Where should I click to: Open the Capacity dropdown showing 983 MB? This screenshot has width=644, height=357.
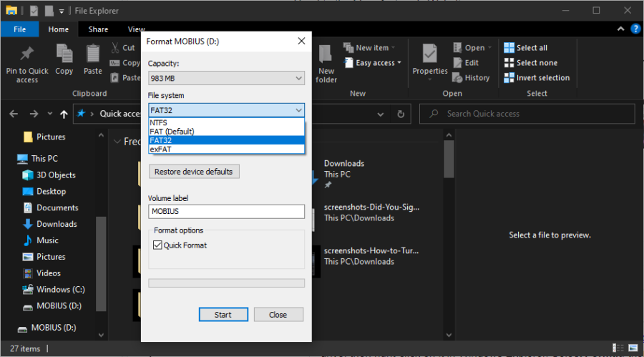pyautogui.click(x=226, y=78)
